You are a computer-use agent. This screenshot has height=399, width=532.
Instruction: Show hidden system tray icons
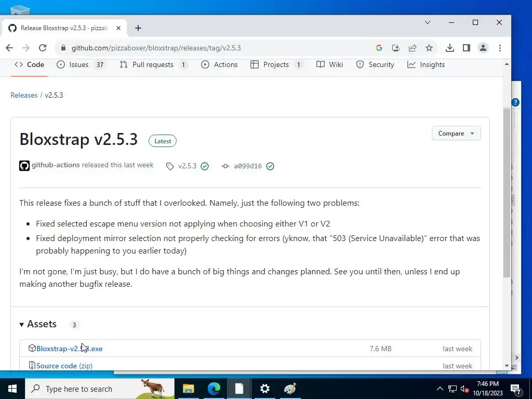[440, 389]
